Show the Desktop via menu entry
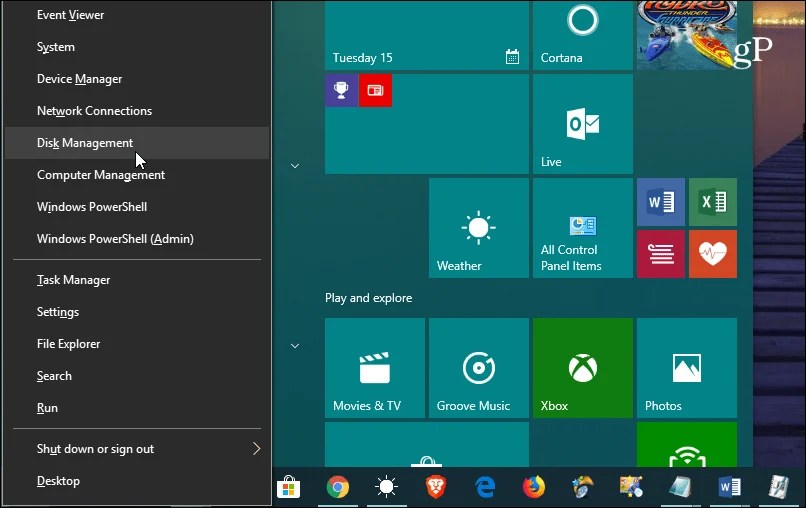Image resolution: width=806 pixels, height=508 pixels. pos(137,481)
